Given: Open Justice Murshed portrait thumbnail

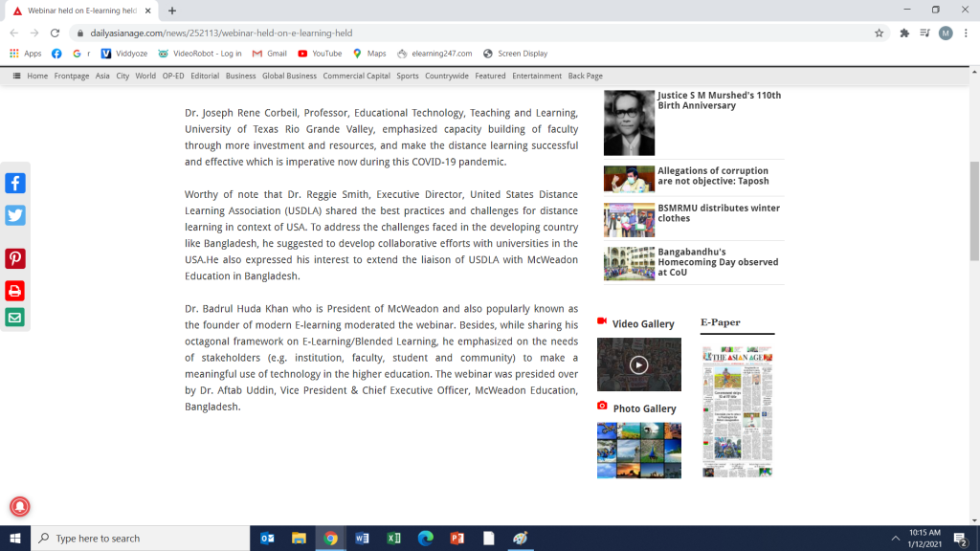Looking at the screenshot, I should [629, 123].
